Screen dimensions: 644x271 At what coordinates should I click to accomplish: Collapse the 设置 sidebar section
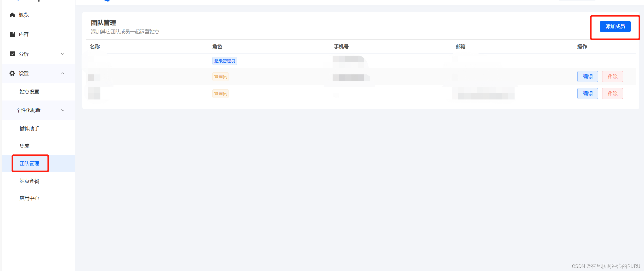(x=62, y=73)
